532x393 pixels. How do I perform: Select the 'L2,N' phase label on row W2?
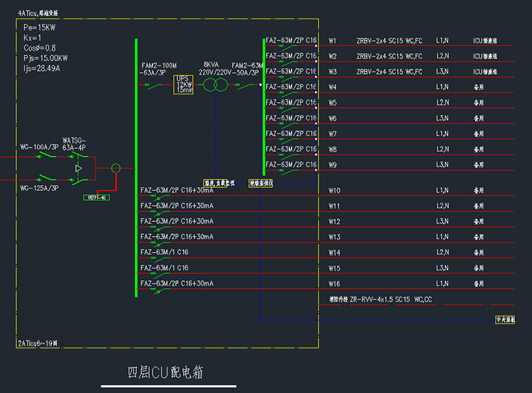click(x=442, y=56)
